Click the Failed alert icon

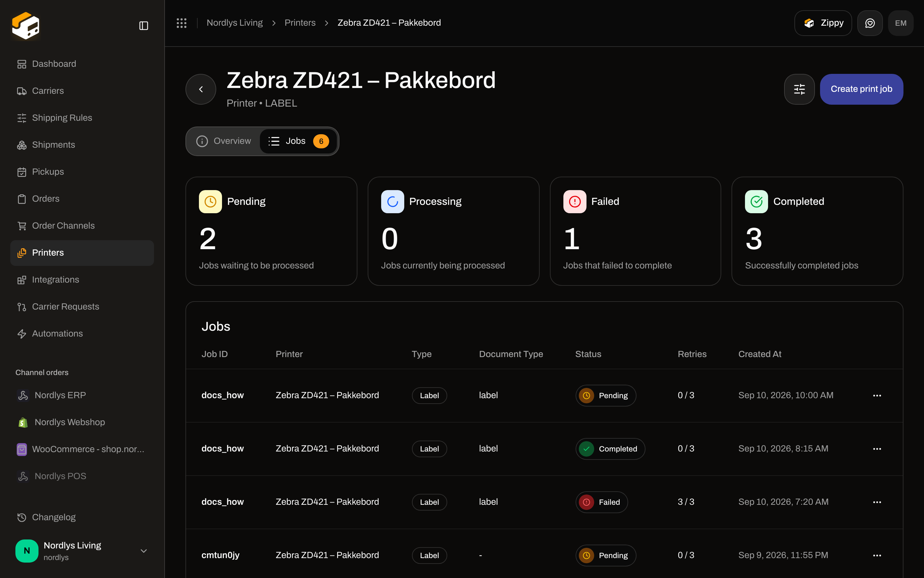pos(575,201)
